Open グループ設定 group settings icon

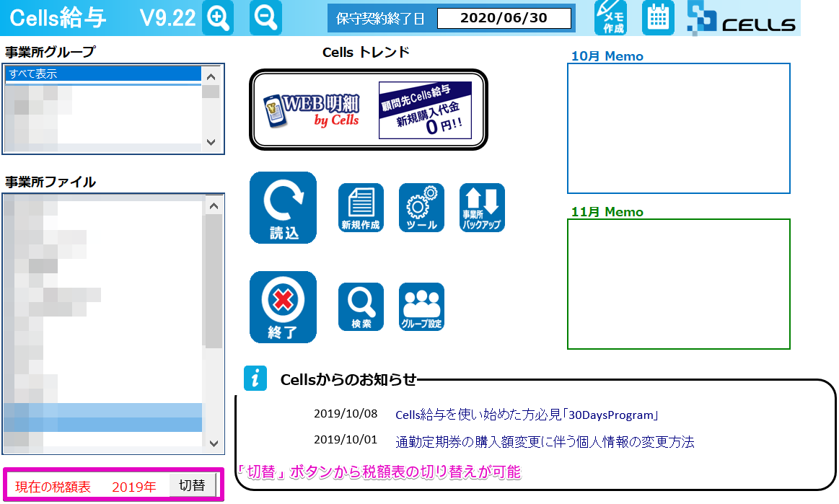(x=421, y=307)
